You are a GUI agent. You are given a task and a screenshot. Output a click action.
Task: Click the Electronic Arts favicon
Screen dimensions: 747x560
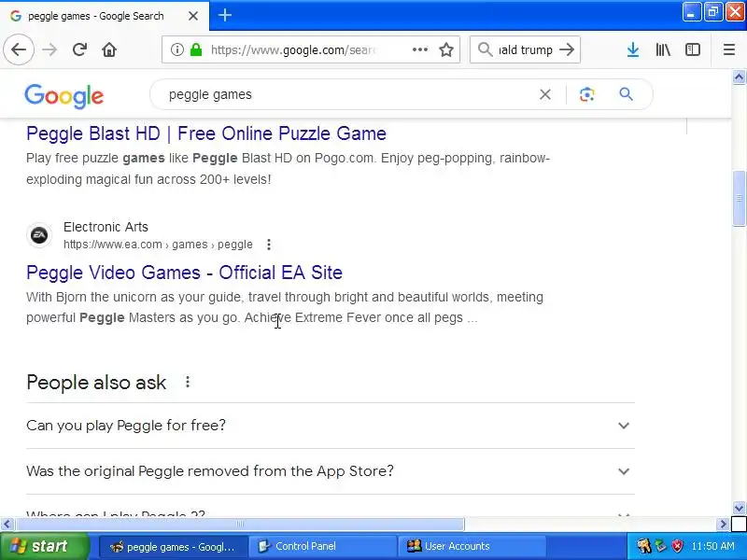tap(39, 235)
